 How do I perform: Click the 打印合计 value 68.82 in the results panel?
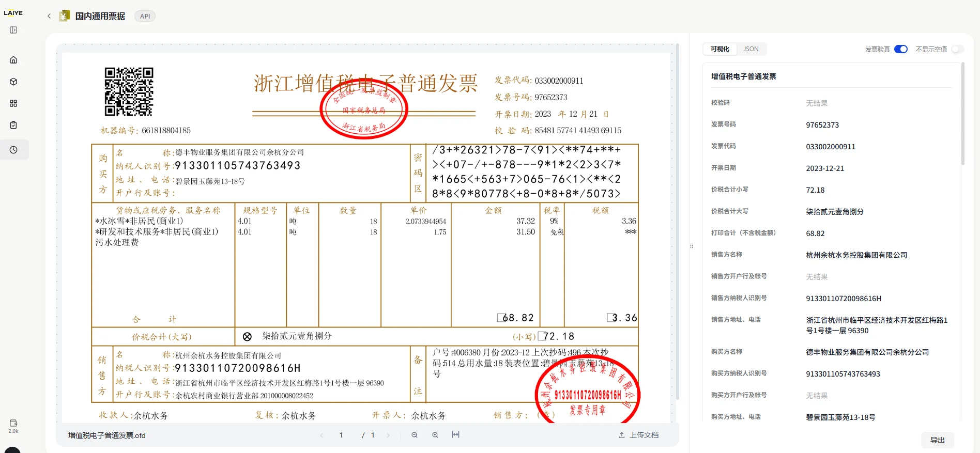[815, 233]
